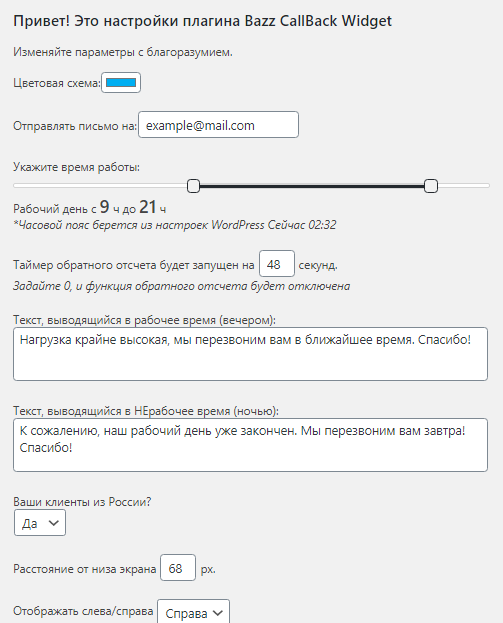503x623 pixels.
Task: Click the inactive slider track left of handle 9
Action: tap(100, 186)
